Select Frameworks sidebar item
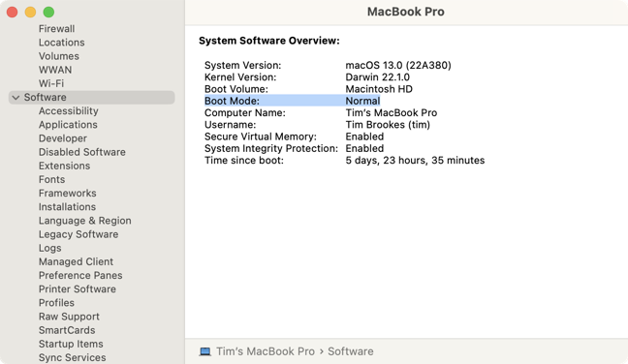The height and width of the screenshot is (364, 628). (x=67, y=194)
